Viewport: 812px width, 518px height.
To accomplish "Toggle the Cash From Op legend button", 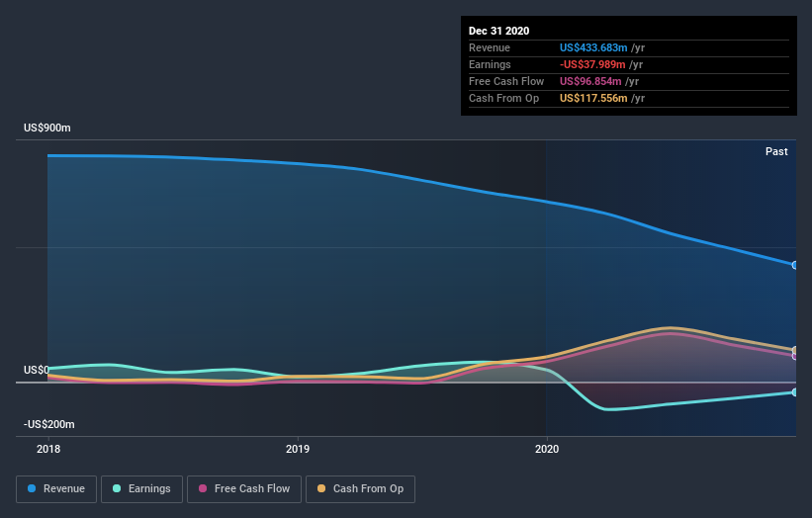I will (x=360, y=489).
